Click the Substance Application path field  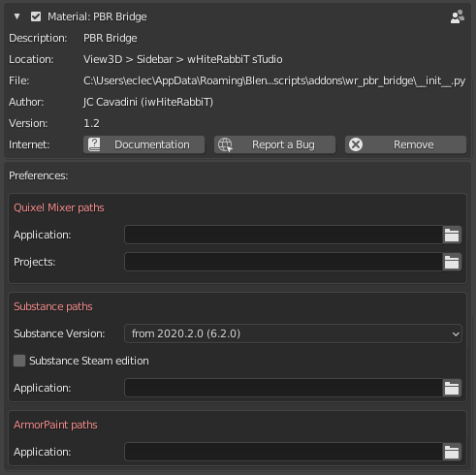pos(283,388)
